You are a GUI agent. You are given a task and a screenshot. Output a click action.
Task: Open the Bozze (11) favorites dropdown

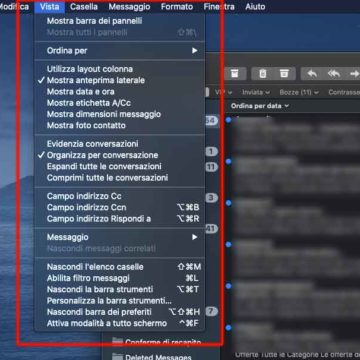(299, 92)
